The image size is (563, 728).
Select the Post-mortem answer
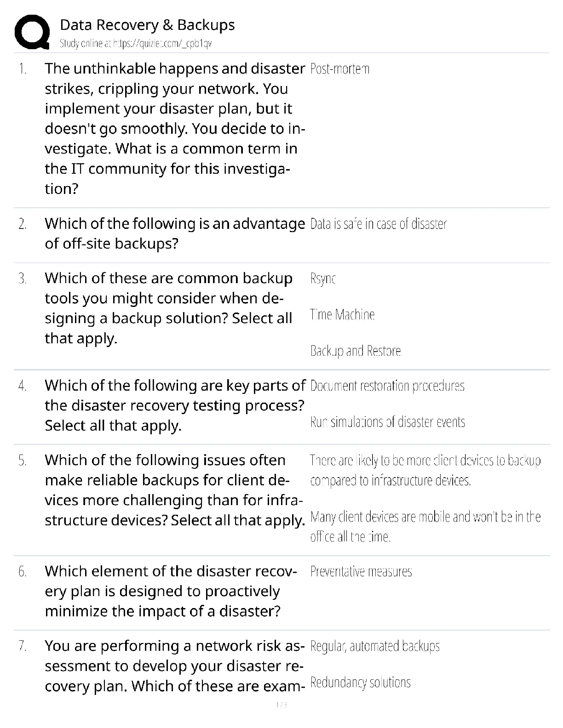339,69
